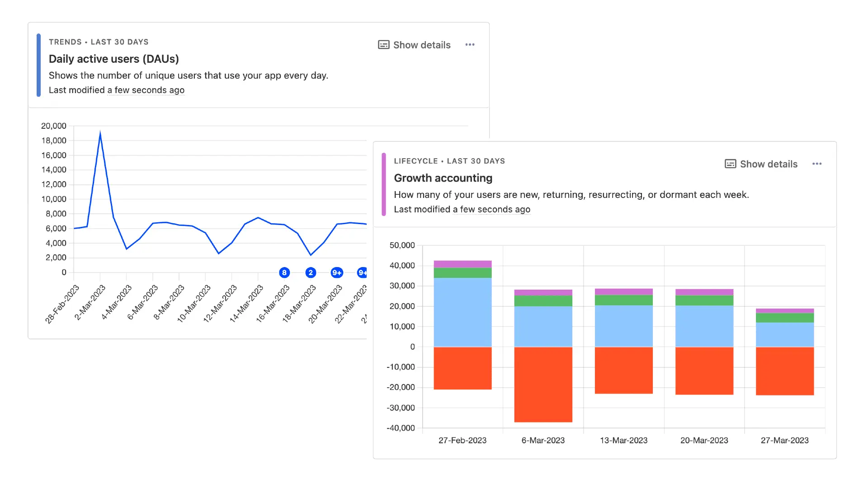
Task: Click the green segment of the 13-Mar-2023 bar
Action: point(623,300)
